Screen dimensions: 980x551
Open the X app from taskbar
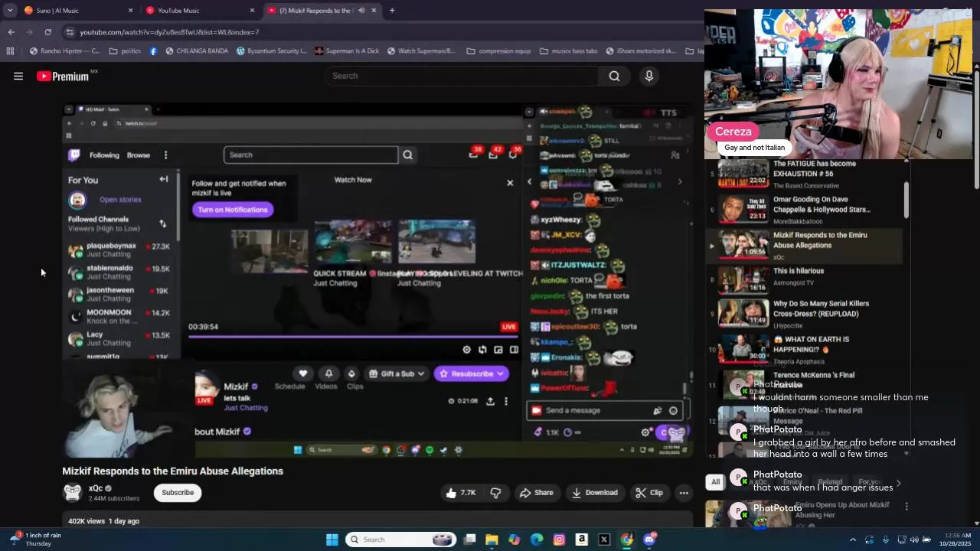(604, 540)
